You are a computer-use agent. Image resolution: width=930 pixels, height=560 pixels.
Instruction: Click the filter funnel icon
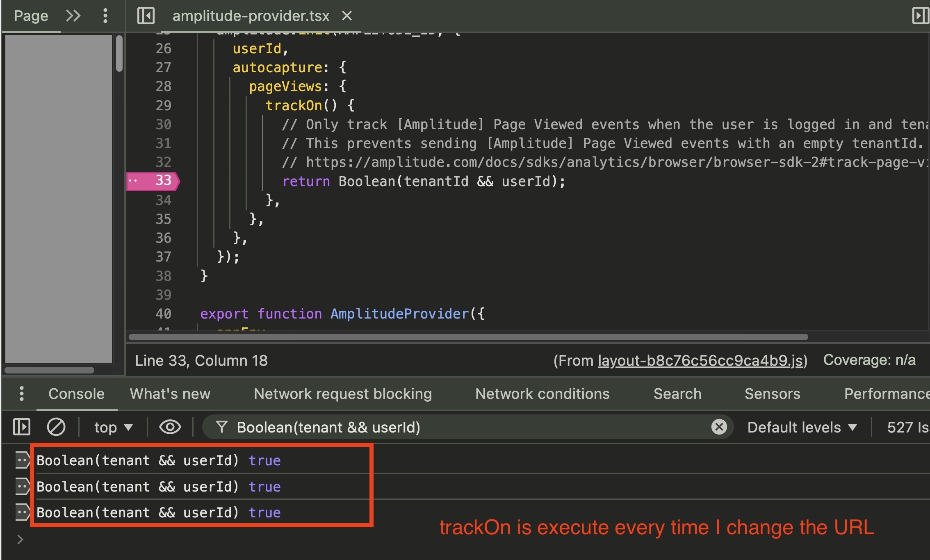tap(221, 427)
